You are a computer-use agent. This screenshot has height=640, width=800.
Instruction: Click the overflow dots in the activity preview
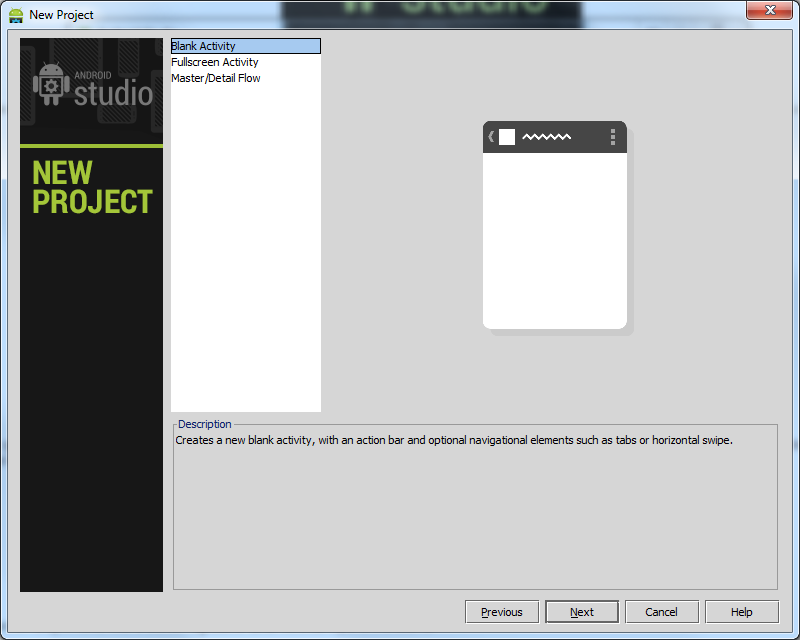613,137
